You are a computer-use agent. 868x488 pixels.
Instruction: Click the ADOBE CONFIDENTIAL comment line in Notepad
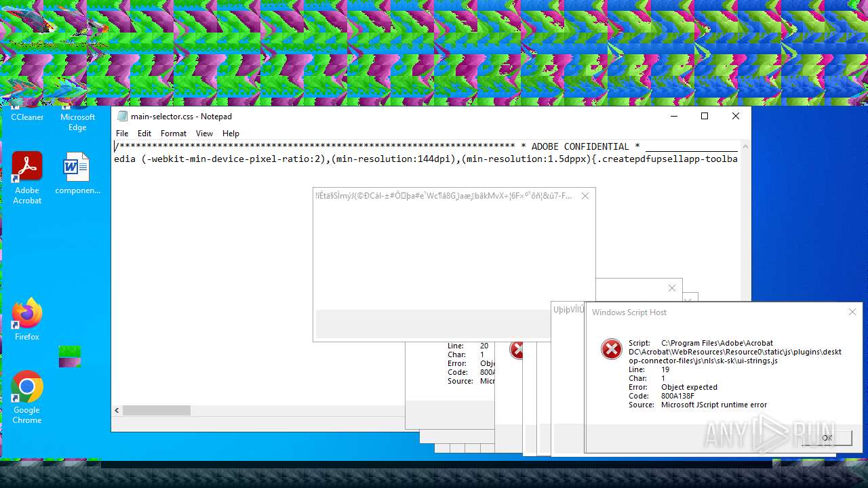coord(425,146)
